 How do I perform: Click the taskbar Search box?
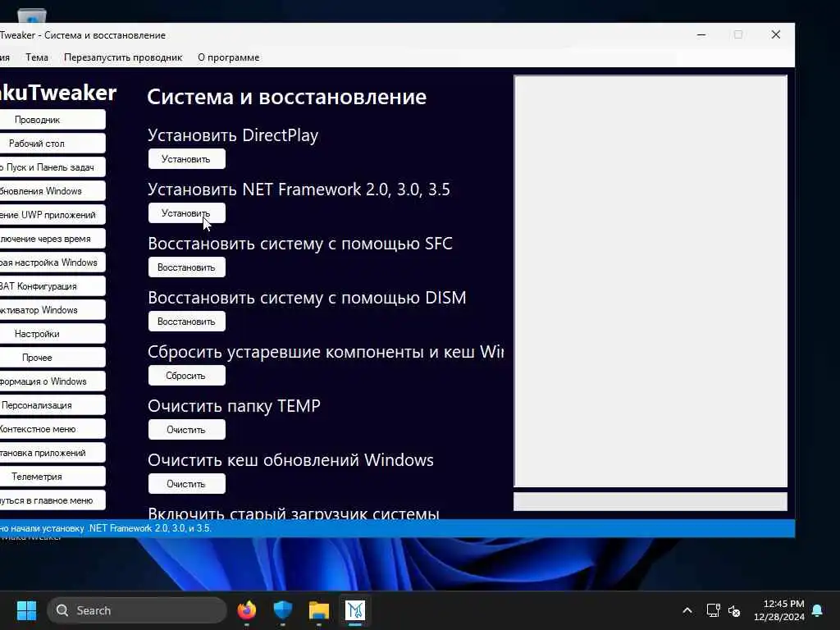pos(137,610)
